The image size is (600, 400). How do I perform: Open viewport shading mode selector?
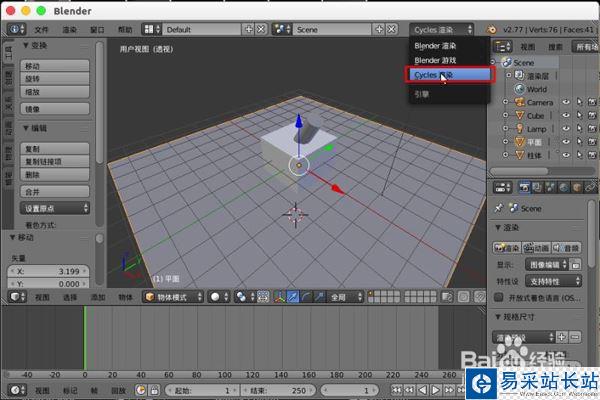(x=219, y=297)
